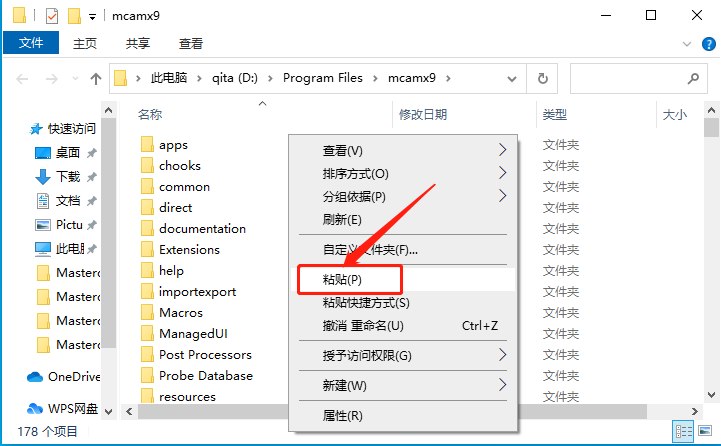Open 新建(W) submenu
721x446 pixels.
[x=402, y=385]
